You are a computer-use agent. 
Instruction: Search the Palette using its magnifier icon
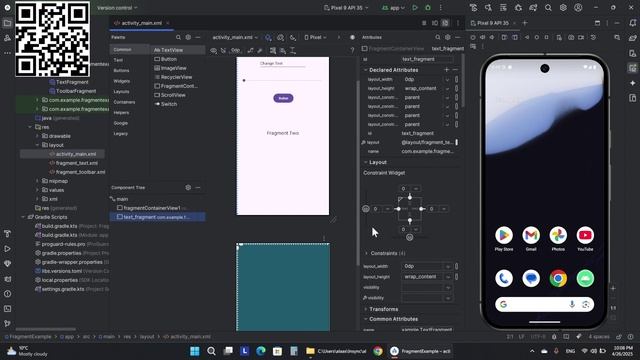click(x=178, y=38)
